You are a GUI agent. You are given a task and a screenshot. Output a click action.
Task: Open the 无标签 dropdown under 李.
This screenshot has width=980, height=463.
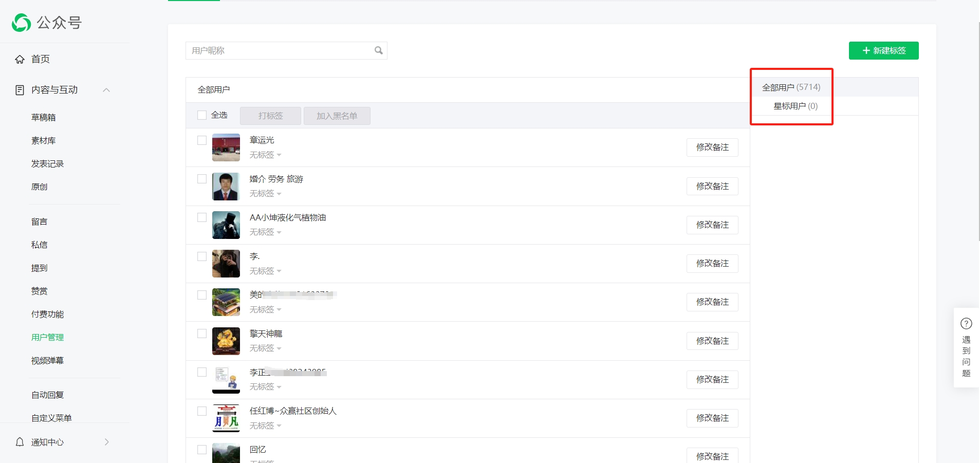tap(265, 271)
